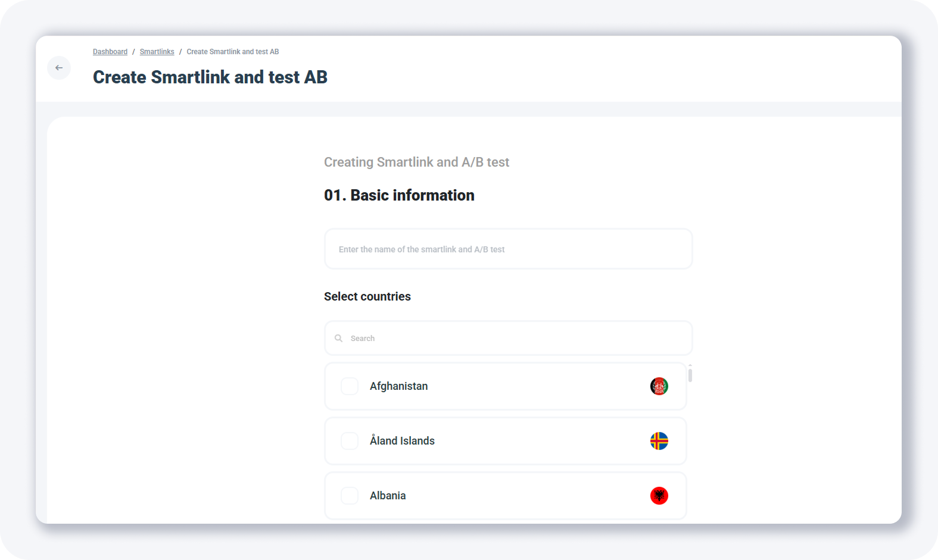Viewport: 938px width, 560px height.
Task: Check the Albania country box
Action: 350,496
